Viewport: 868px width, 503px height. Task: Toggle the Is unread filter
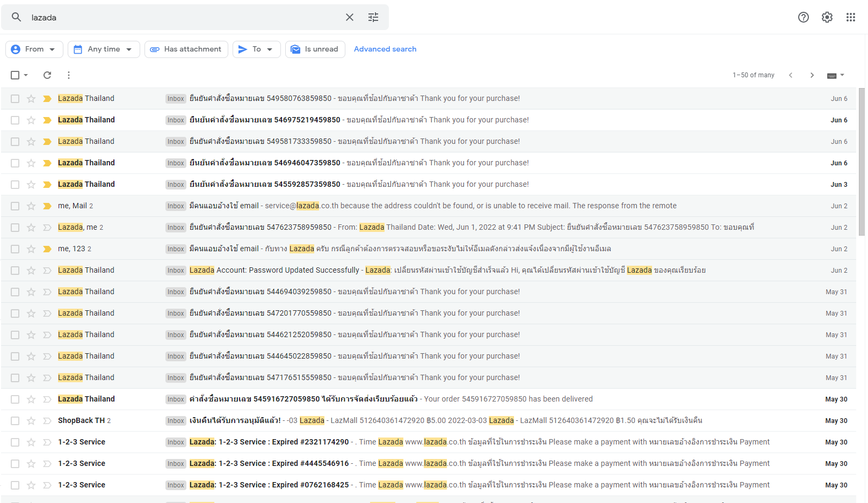pyautogui.click(x=315, y=49)
